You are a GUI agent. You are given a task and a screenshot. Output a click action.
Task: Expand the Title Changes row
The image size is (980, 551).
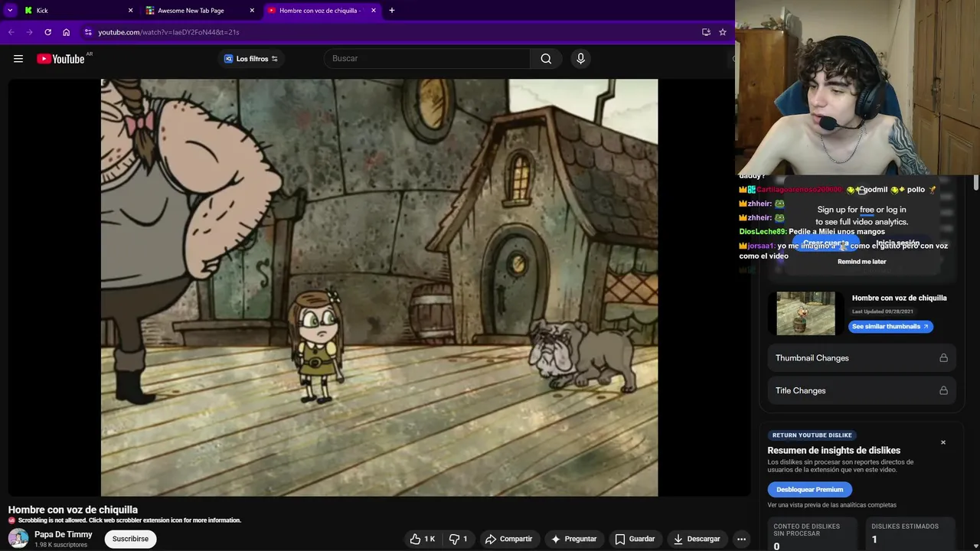(861, 390)
